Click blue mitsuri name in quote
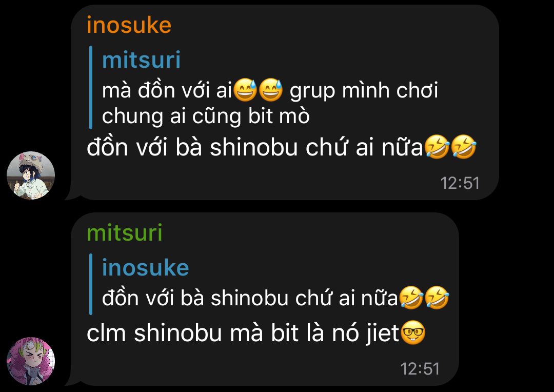Viewport: 554px width, 392px height. 141,60
